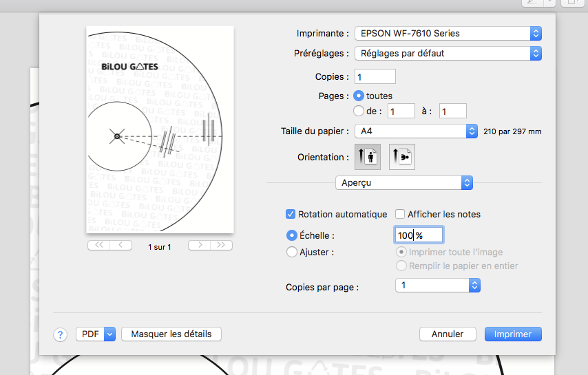This screenshot has height=375, width=588.
Task: Select landscape orientation icon
Action: (402, 157)
